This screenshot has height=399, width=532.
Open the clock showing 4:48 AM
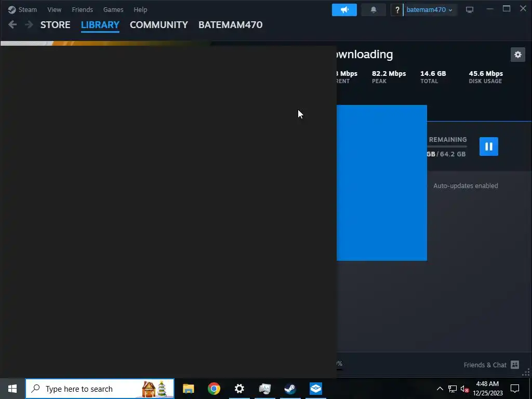click(487, 389)
